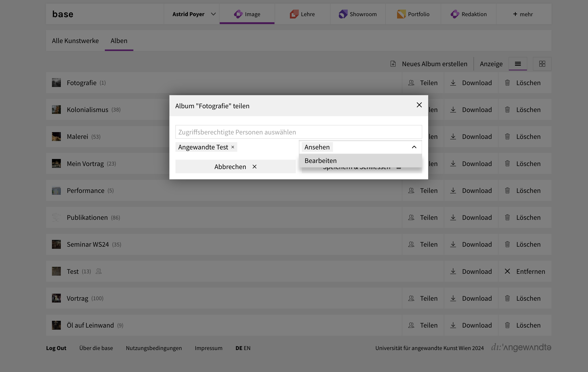This screenshot has width=588, height=372.
Task: Select the Alben tab
Action: 119,40
